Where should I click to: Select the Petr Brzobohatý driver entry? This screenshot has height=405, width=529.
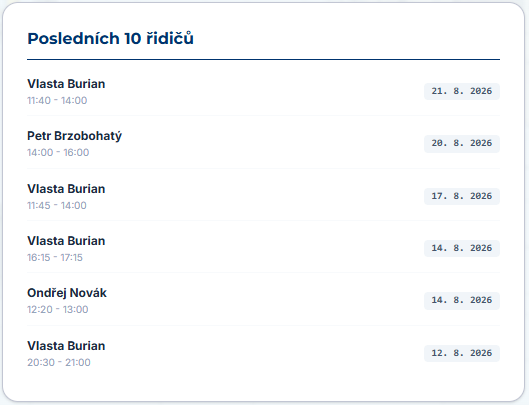(263, 143)
